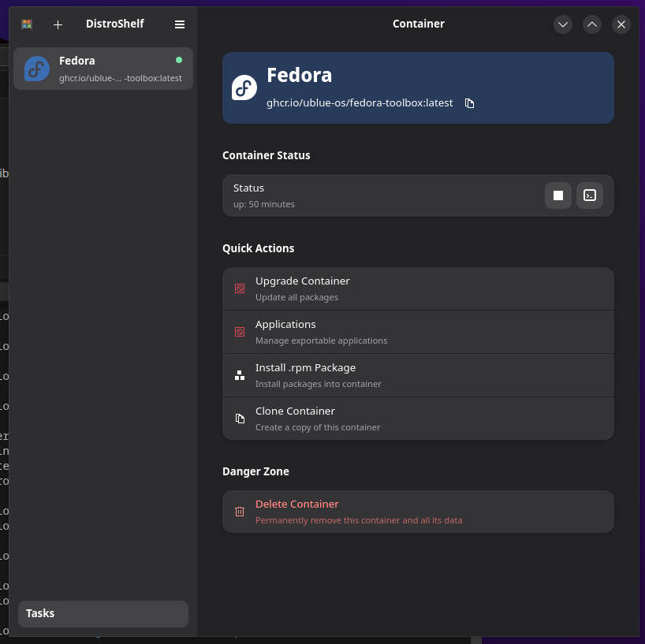Click Install .rpm Package action
This screenshot has width=645, height=644.
(x=418, y=375)
